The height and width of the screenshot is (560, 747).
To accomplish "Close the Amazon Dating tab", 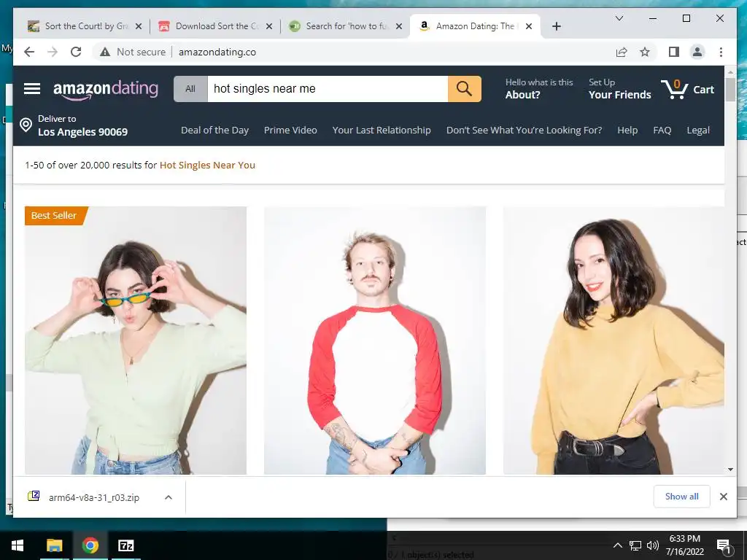I will click(529, 26).
